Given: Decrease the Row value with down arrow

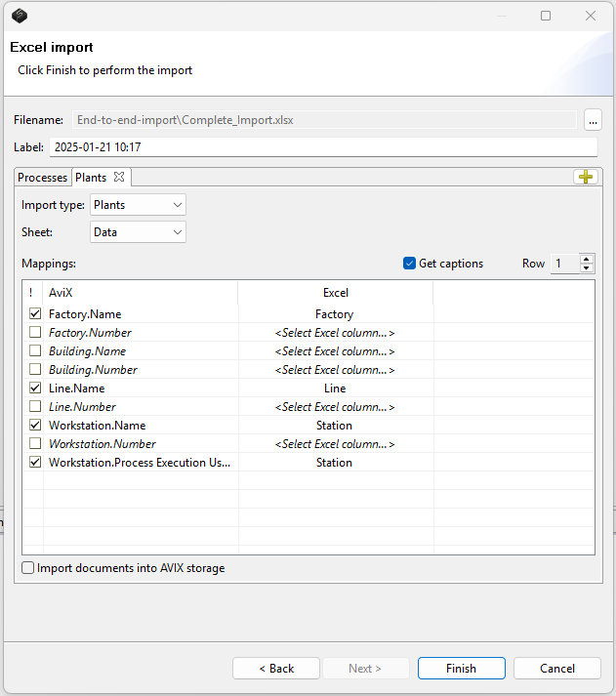Looking at the screenshot, I should (x=586, y=268).
